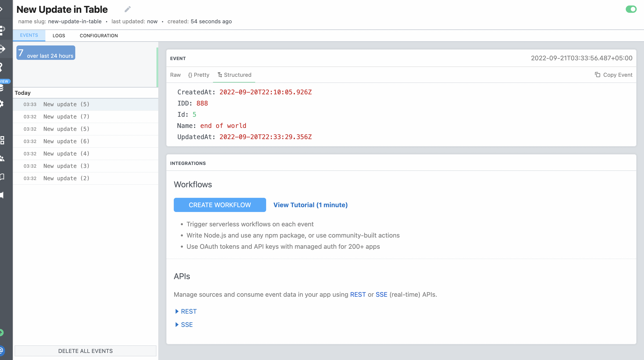Image resolution: width=644 pixels, height=360 pixels.
Task: Expand the sidebar with top chevron
Action: [x=2, y=9]
